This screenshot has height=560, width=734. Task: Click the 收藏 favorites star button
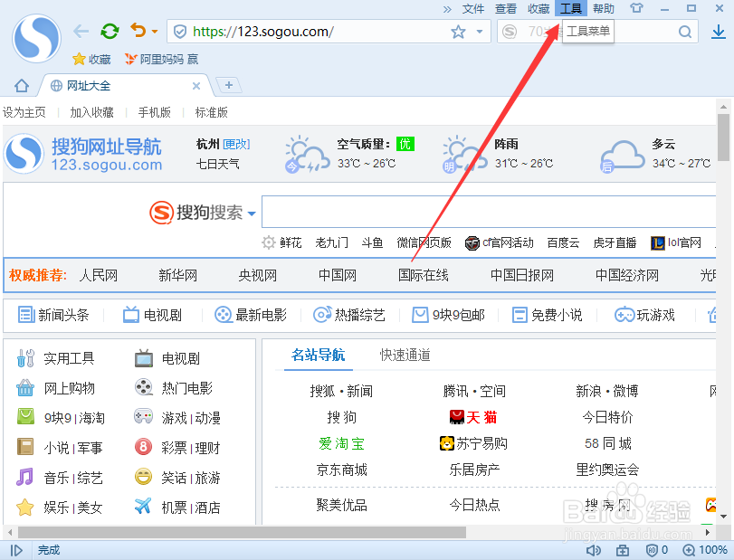click(91, 59)
